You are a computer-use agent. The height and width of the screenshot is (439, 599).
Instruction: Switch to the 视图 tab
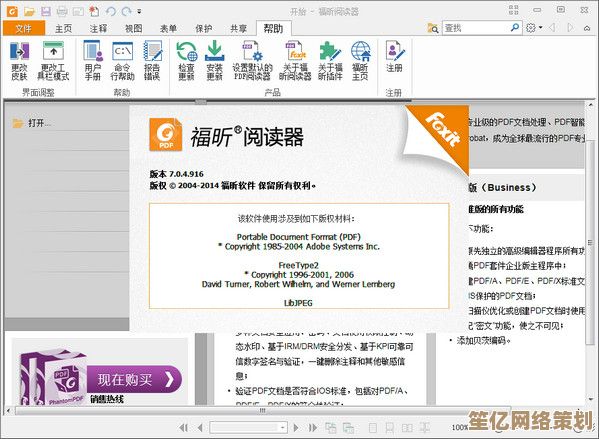pos(134,28)
